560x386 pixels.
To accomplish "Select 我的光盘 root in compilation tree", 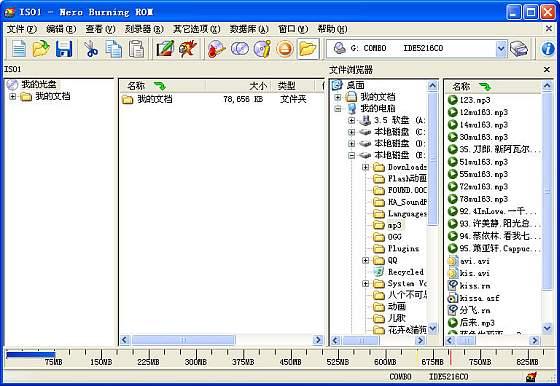I will [39, 84].
